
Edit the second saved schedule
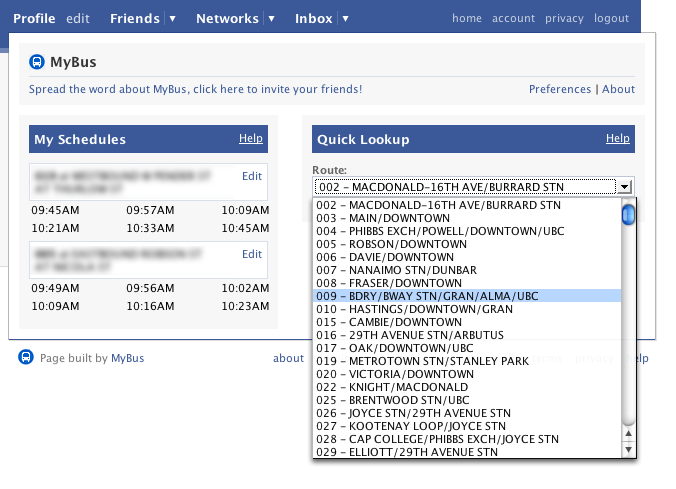pos(252,254)
